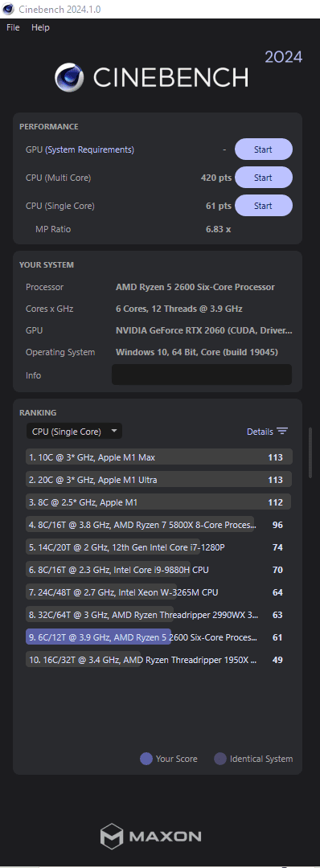Click the YOUR SYSTEM section heading

point(47,264)
